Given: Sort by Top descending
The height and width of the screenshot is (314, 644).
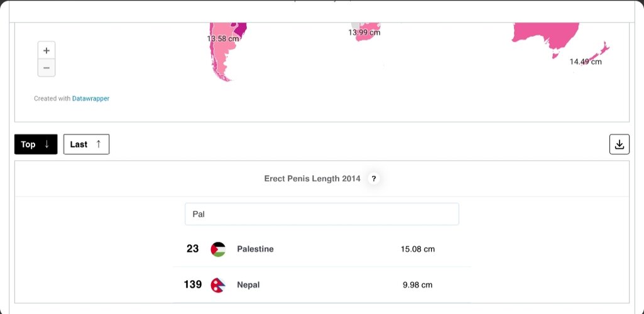Looking at the screenshot, I should 36,144.
